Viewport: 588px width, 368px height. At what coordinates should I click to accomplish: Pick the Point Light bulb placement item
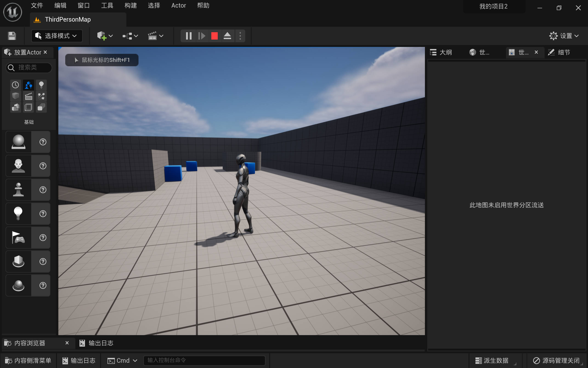tap(18, 213)
